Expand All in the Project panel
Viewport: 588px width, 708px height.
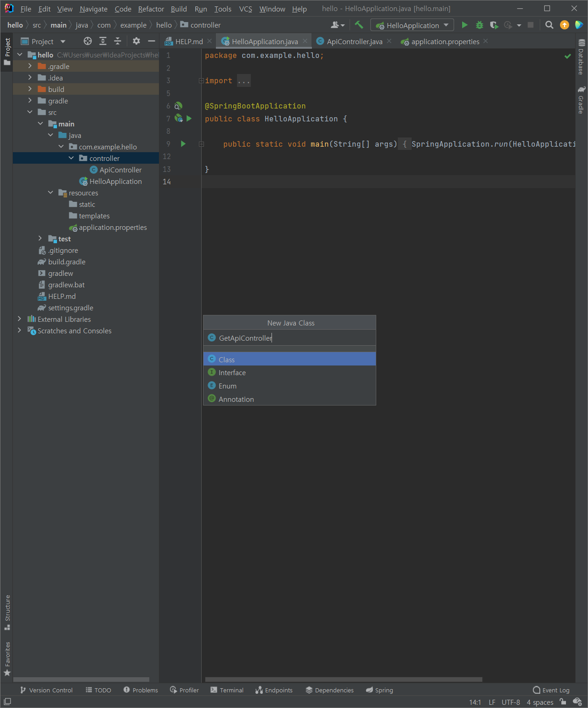point(103,41)
